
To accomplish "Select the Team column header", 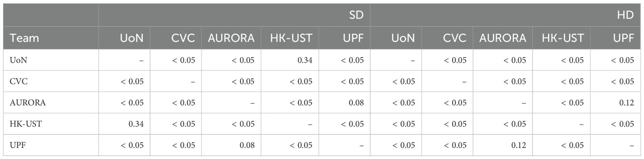I will tap(25, 38).
